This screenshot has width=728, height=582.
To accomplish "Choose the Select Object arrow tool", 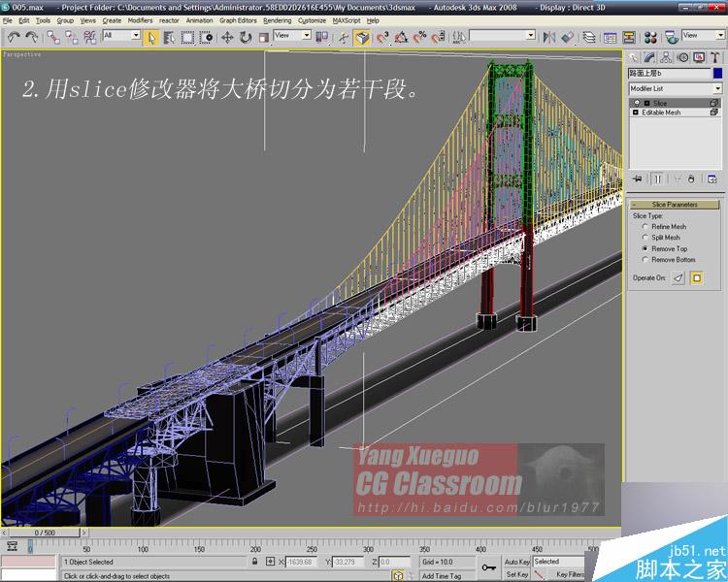I will pos(150,38).
